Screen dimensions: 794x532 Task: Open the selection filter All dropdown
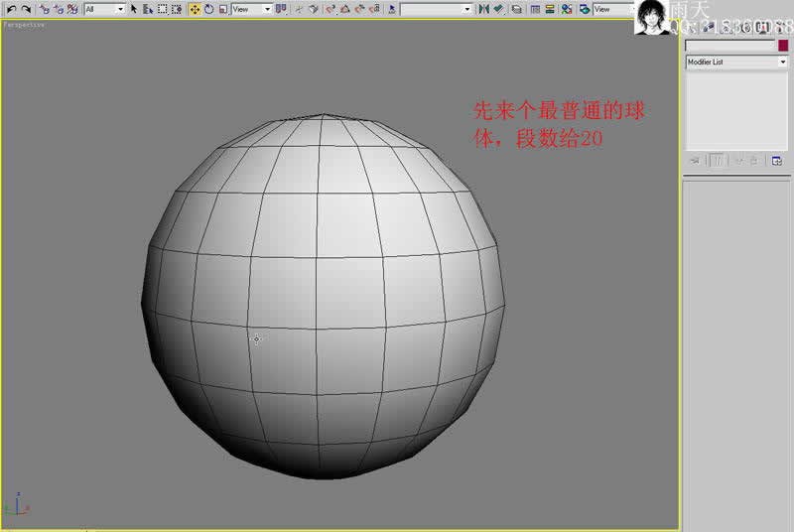pyautogui.click(x=105, y=9)
